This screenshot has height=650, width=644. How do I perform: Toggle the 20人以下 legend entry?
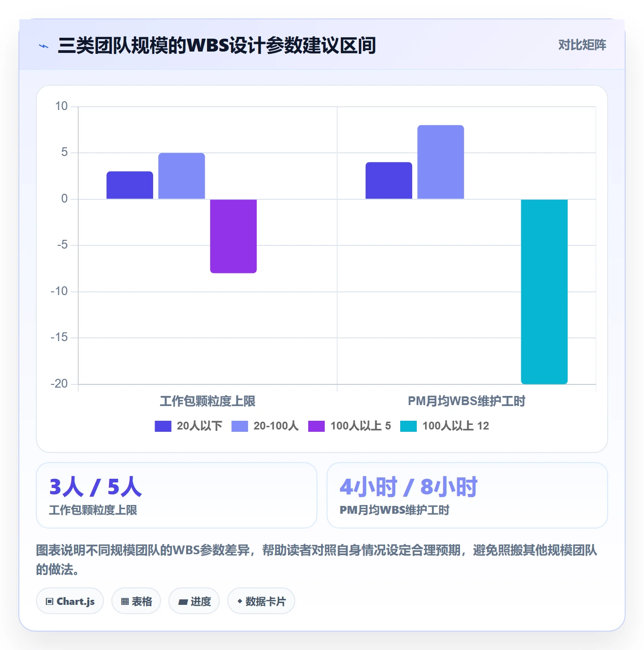point(189,426)
